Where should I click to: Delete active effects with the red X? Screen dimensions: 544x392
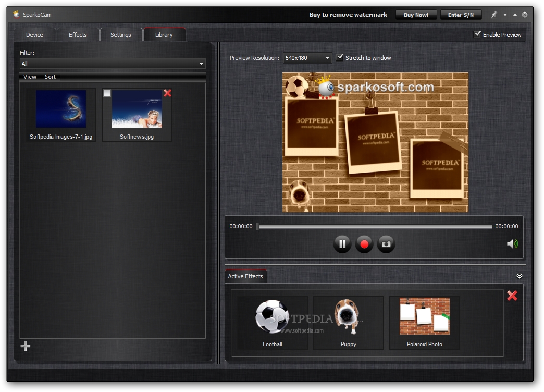512,296
